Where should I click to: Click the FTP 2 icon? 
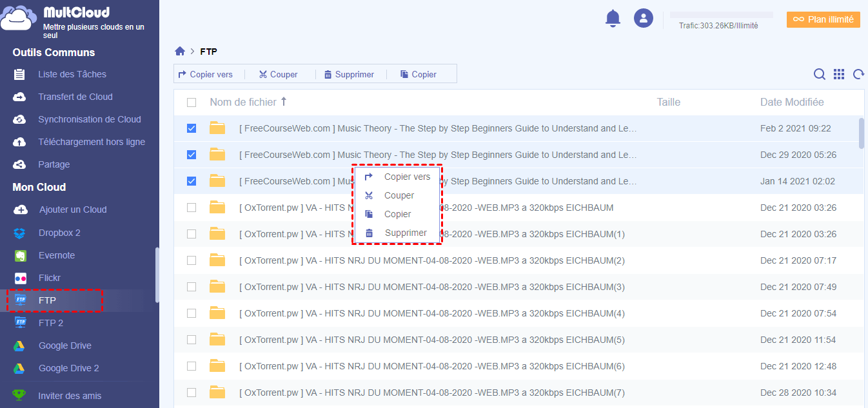21,323
